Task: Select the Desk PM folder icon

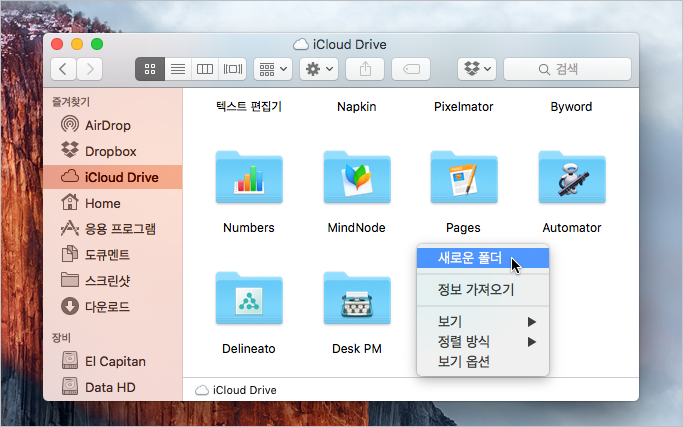Action: point(357,298)
